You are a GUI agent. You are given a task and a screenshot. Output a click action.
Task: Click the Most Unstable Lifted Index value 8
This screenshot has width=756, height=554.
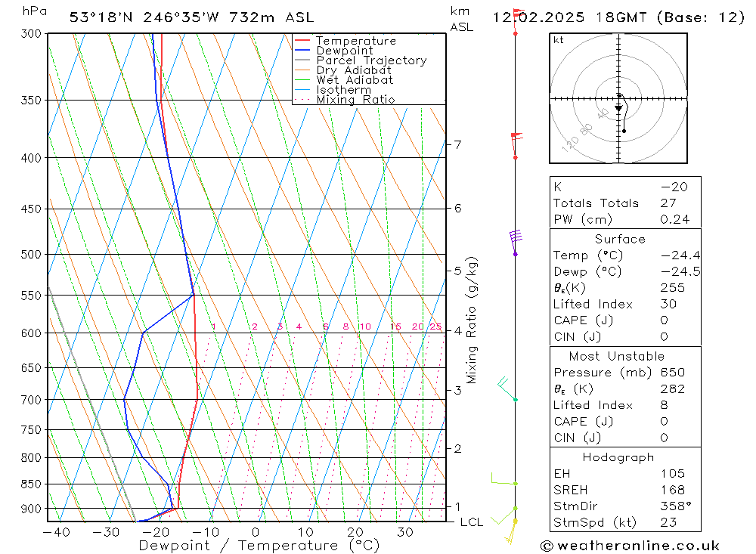664,405
